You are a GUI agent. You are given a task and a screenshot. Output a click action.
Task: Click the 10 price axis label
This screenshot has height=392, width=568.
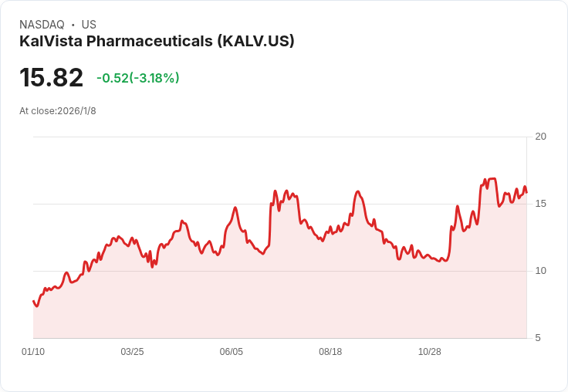tap(540, 271)
